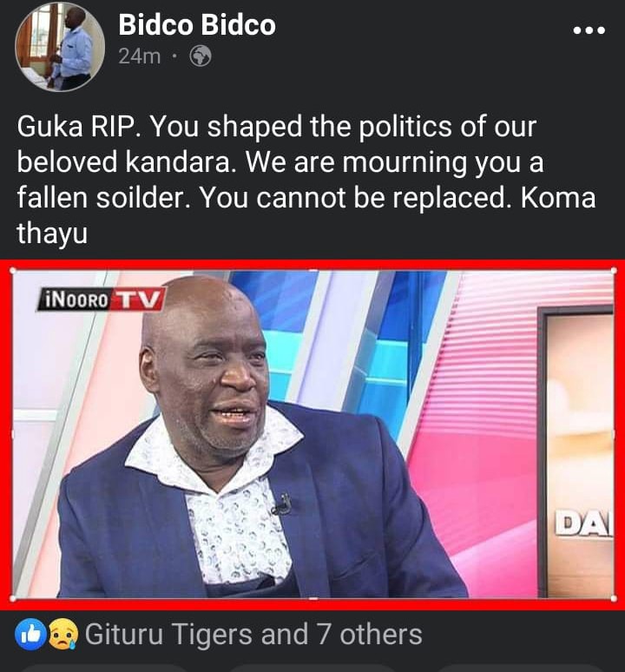Click the top-right crop handle on the image
The width and height of the screenshot is (625, 672).
coord(614,270)
